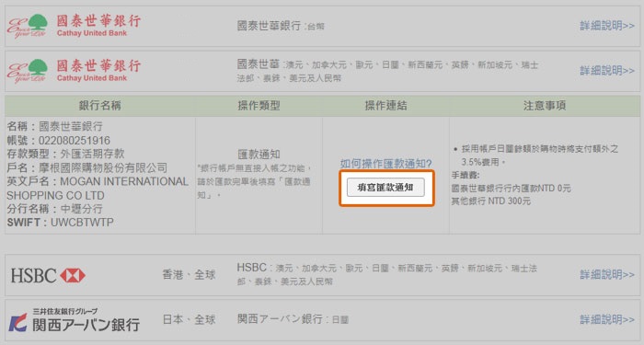
Task: Click the Cathay United Bank logo in the foreign currency row
Action: tap(74, 71)
